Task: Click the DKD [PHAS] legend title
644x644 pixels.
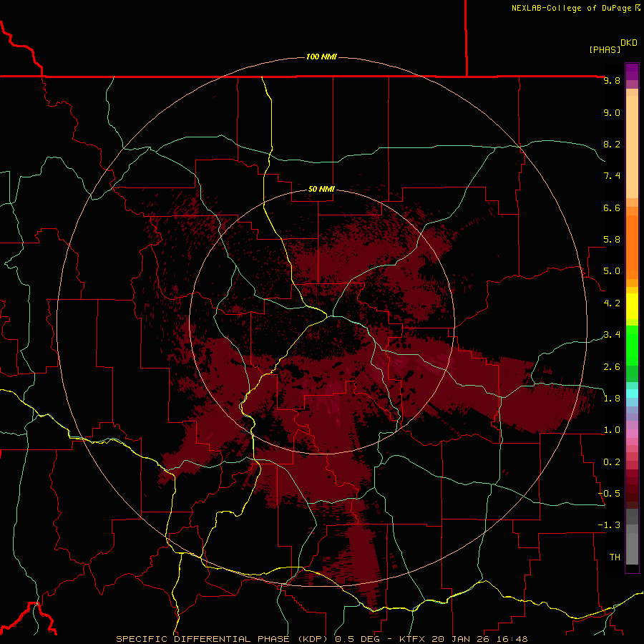Action: (613, 46)
